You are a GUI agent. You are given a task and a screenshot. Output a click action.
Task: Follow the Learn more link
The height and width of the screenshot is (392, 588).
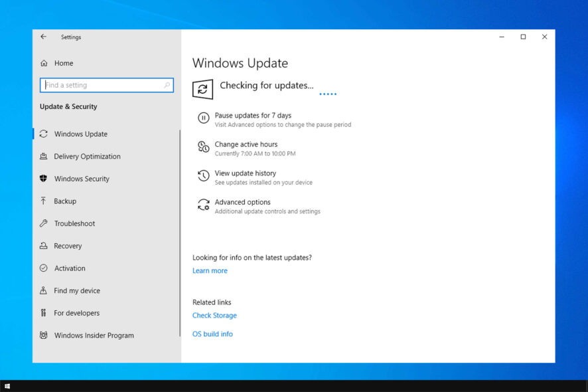(x=210, y=270)
